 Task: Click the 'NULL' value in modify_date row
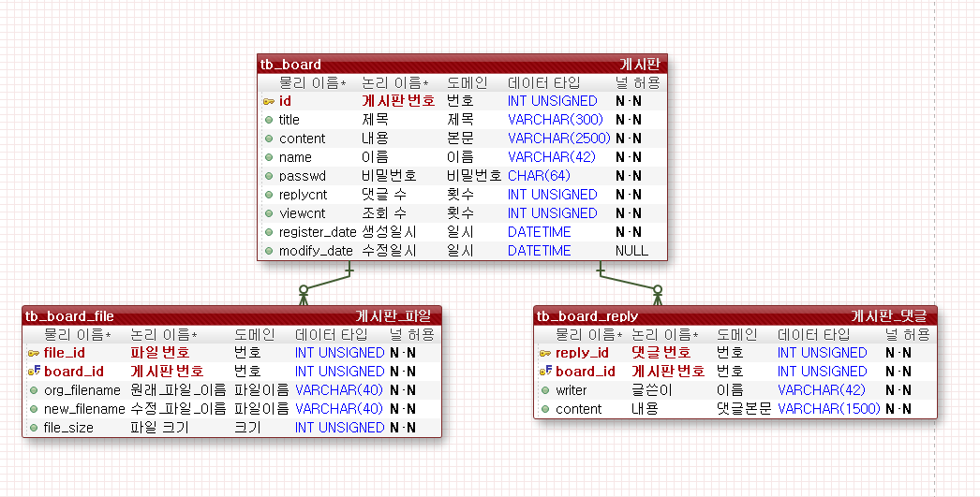[631, 251]
